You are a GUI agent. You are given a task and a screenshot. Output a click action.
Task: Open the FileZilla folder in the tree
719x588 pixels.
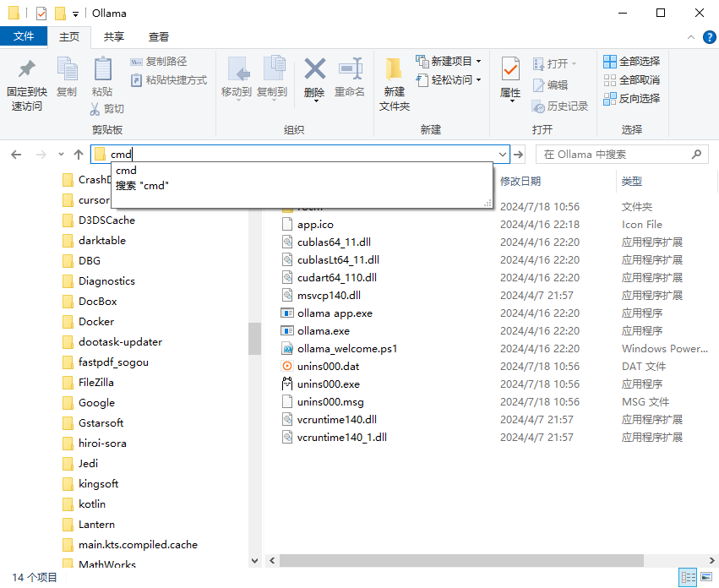[95, 383]
